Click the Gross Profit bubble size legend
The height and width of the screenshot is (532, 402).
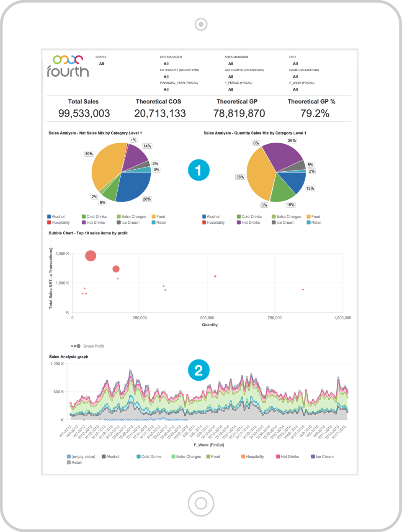click(x=88, y=346)
